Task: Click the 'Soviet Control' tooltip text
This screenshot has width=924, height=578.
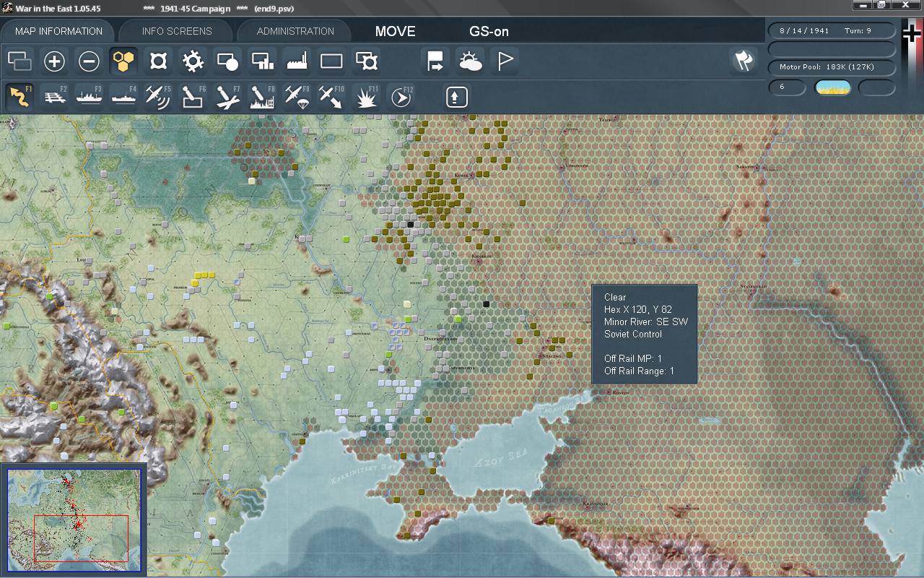Action: [633, 334]
